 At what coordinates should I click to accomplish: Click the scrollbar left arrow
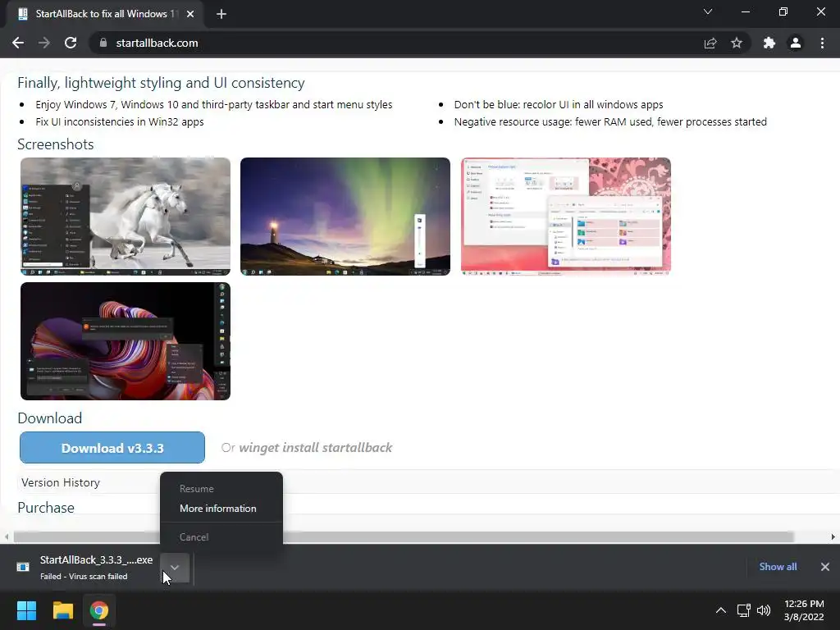(7, 536)
